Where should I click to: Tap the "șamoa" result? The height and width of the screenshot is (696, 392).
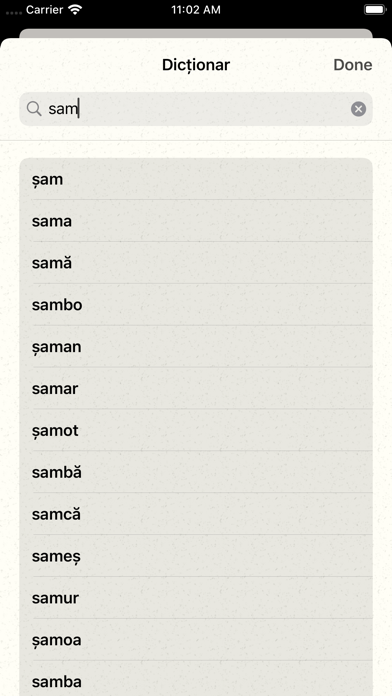(x=196, y=639)
